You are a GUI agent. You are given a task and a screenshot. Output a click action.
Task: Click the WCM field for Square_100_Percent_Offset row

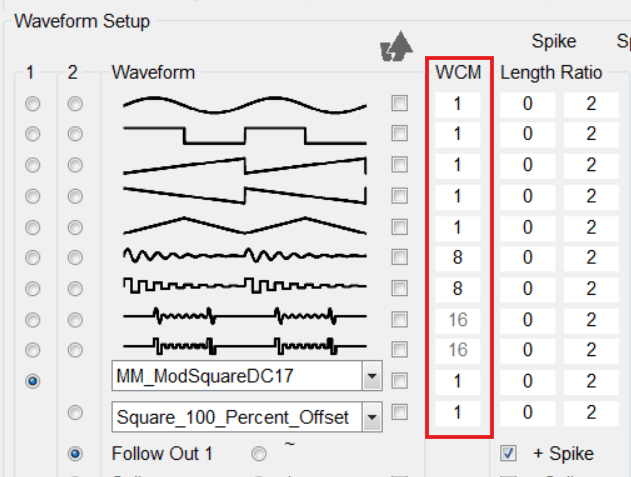click(x=458, y=413)
